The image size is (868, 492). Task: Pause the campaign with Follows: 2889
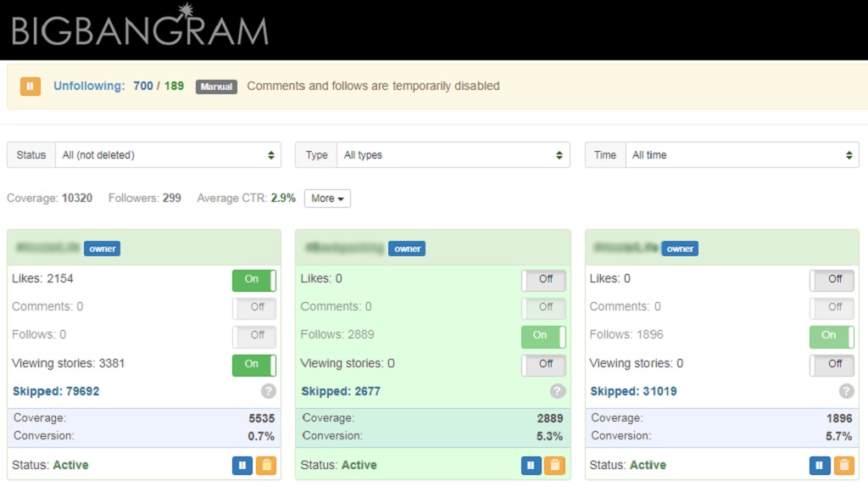click(531, 466)
